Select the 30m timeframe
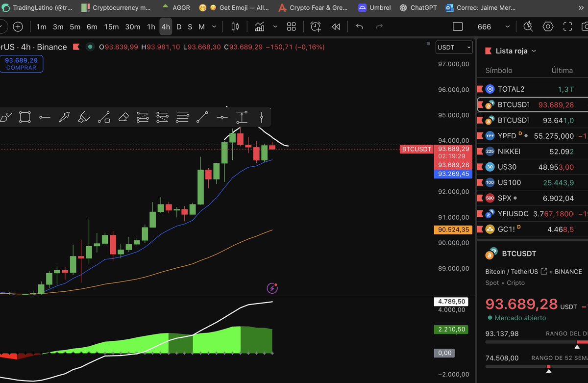This screenshot has width=588, height=383. coord(132,27)
